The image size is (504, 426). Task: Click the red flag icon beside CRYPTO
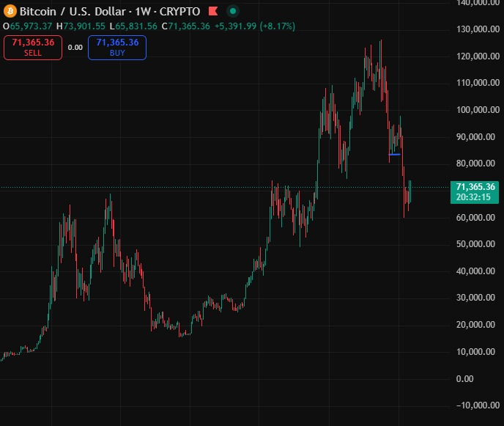click(213, 11)
